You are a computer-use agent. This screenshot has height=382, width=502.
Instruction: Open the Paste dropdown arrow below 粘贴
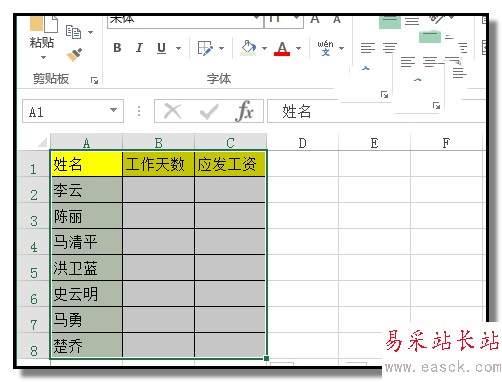(x=43, y=57)
